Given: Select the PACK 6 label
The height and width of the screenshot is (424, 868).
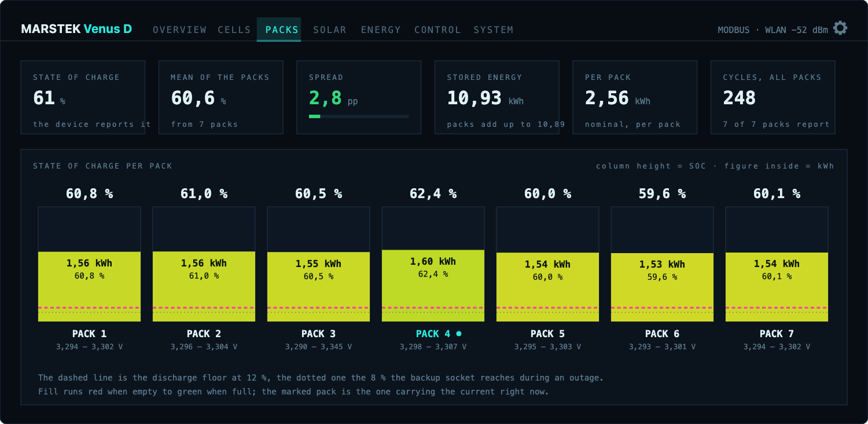Looking at the screenshot, I should (x=662, y=334).
